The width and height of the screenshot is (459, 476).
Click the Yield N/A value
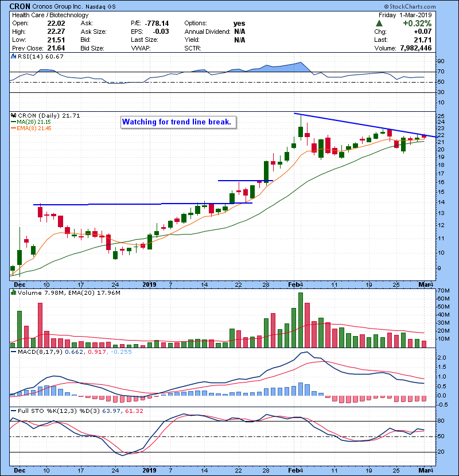pos(240,40)
